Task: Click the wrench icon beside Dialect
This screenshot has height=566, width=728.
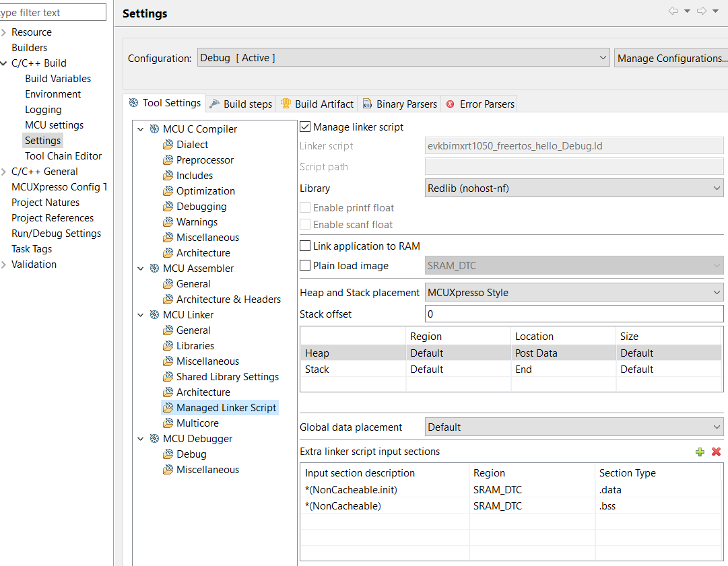Action: (168, 144)
